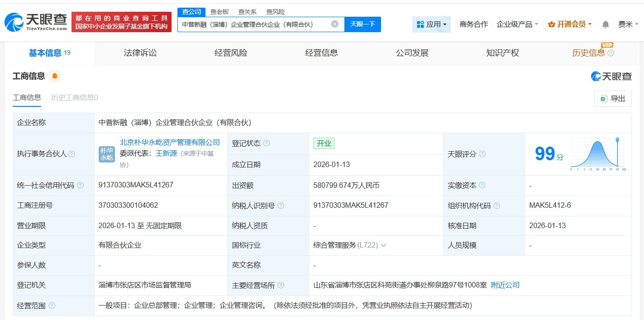The width and height of the screenshot is (644, 320).
Task: Click help icon beside 统一社会信用代码
Action: click(x=80, y=185)
